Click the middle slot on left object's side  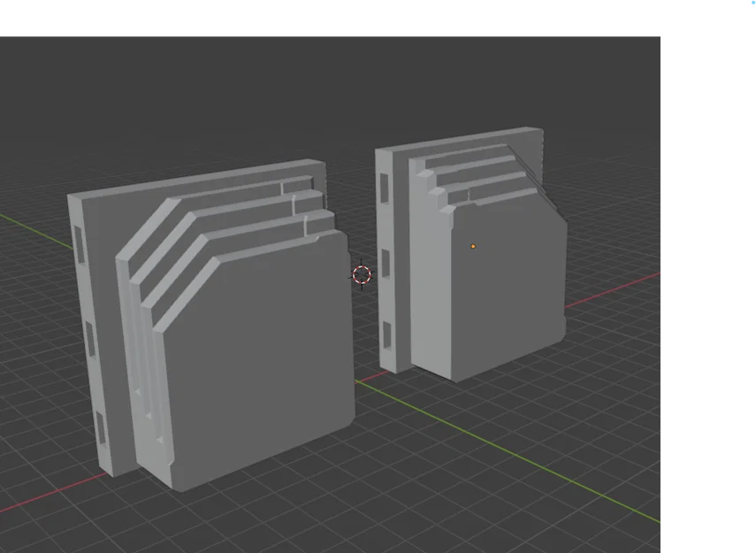click(90, 340)
